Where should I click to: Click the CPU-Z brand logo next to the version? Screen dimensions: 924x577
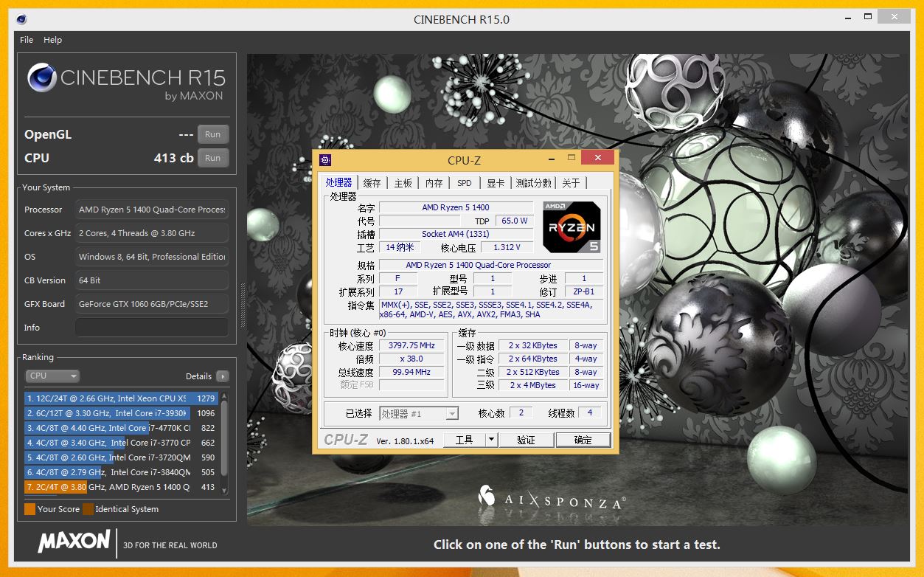(x=347, y=439)
